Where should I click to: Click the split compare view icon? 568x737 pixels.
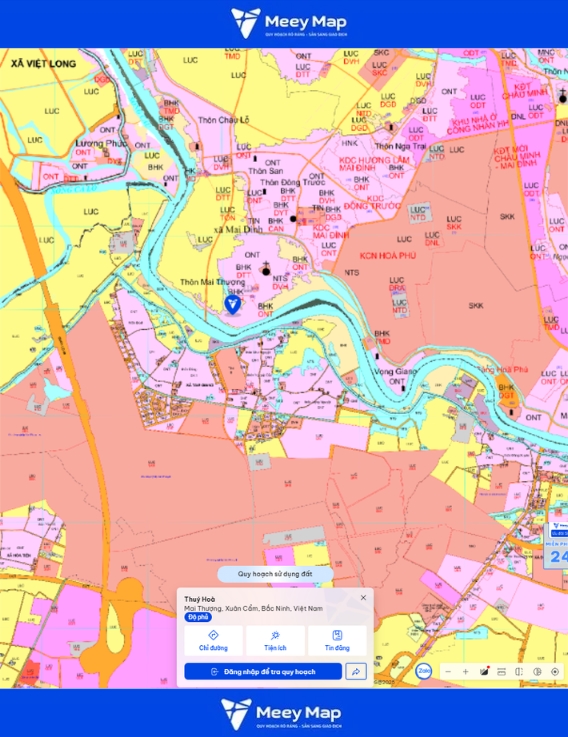pyautogui.click(x=519, y=672)
